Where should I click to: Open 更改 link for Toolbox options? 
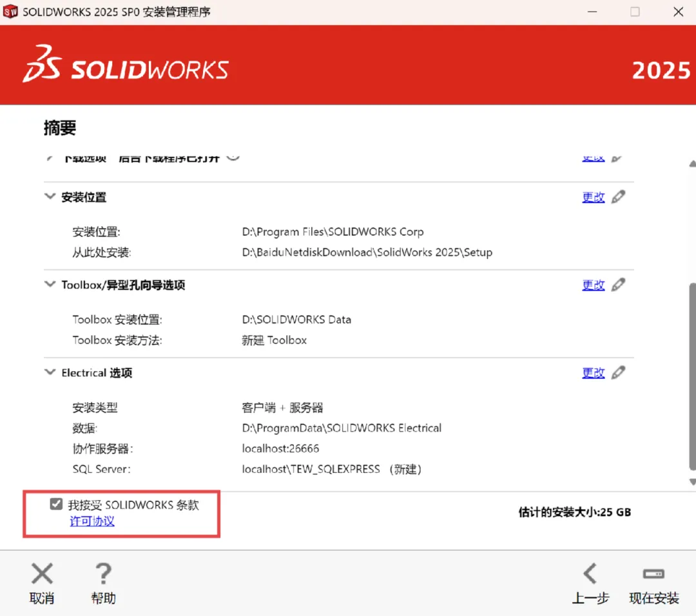click(x=594, y=285)
